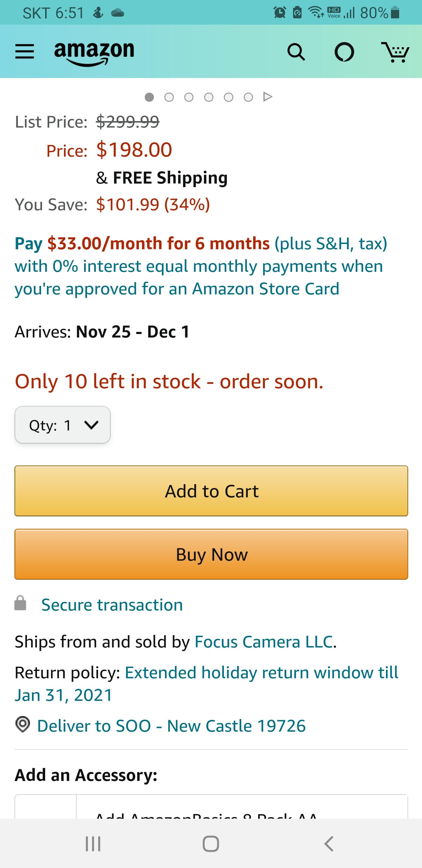Click the Add to Cart button
The height and width of the screenshot is (868, 422).
(x=211, y=491)
